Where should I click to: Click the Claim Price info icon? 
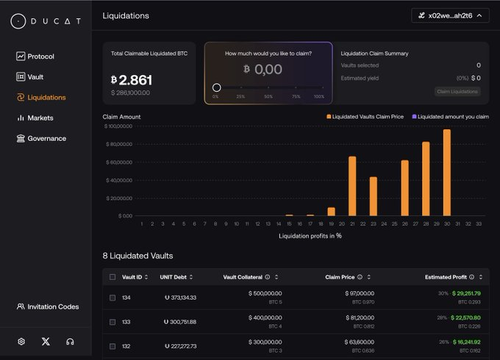coord(360,277)
